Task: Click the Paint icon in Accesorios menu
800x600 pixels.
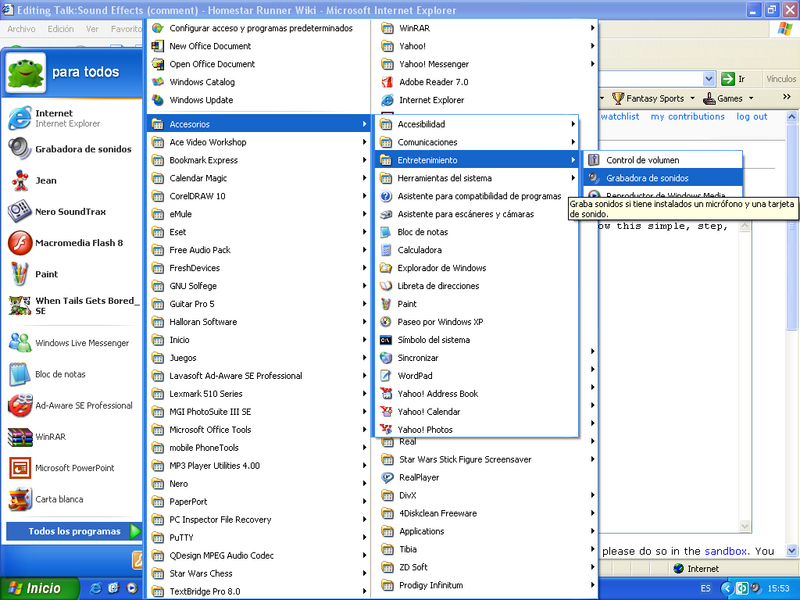Action: point(386,304)
